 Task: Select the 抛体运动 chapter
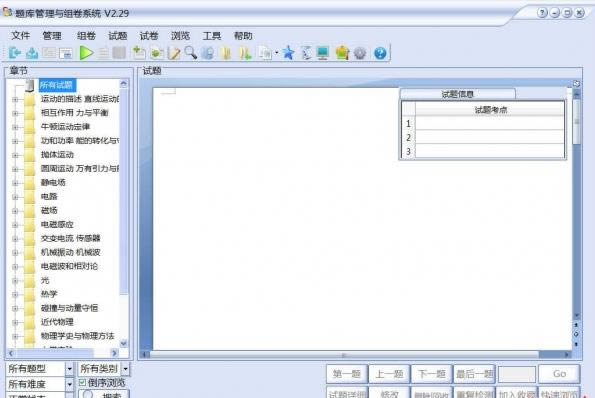(x=57, y=155)
